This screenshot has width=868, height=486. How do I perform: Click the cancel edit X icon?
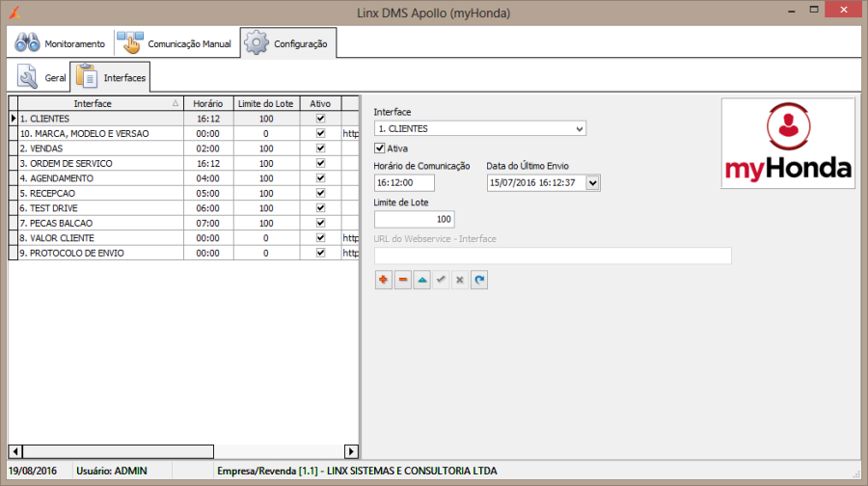point(459,280)
